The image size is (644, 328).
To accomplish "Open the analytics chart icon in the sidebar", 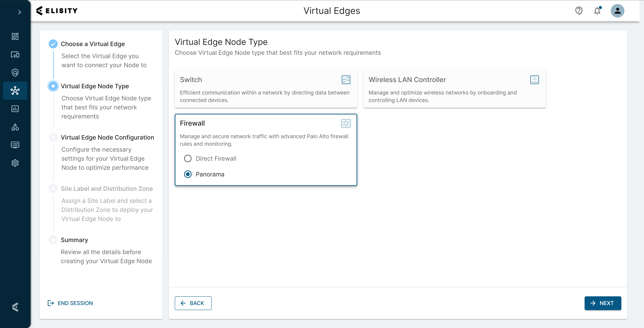I will coord(15,109).
